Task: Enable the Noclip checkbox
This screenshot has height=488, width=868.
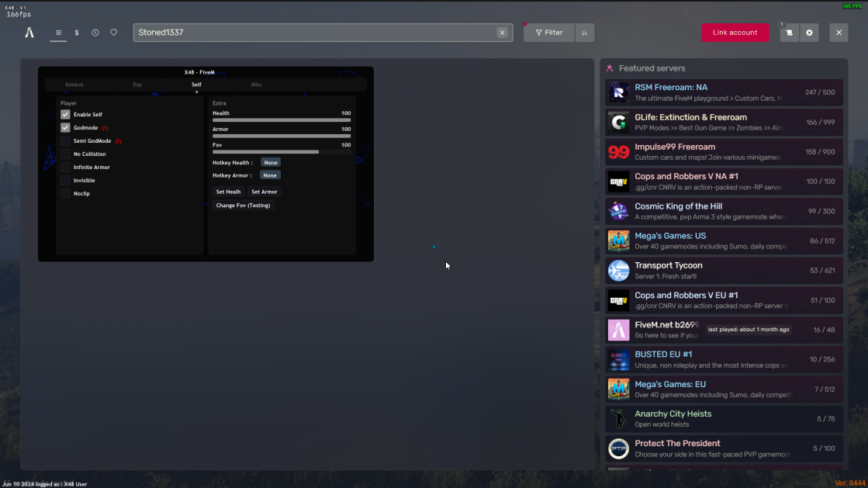Action: pyautogui.click(x=66, y=193)
